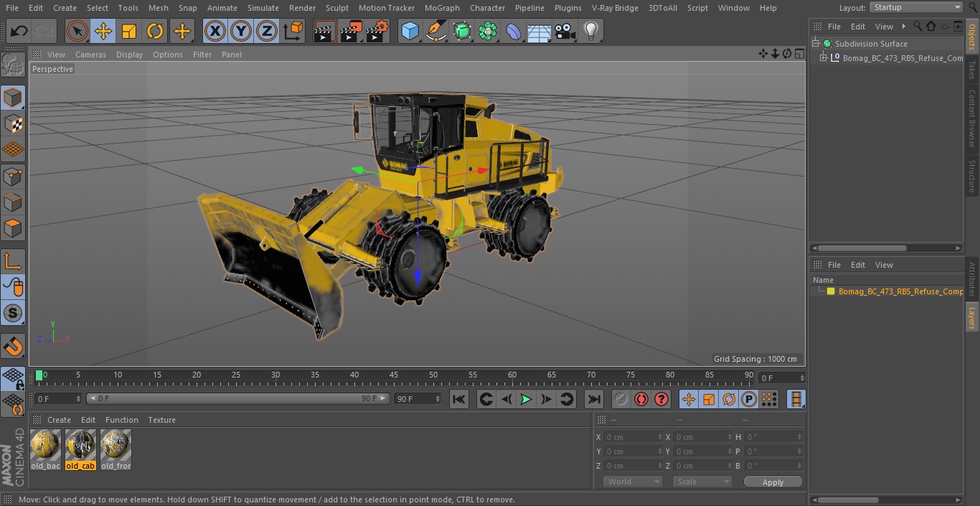Open Scale mode dropdown

tap(702, 482)
